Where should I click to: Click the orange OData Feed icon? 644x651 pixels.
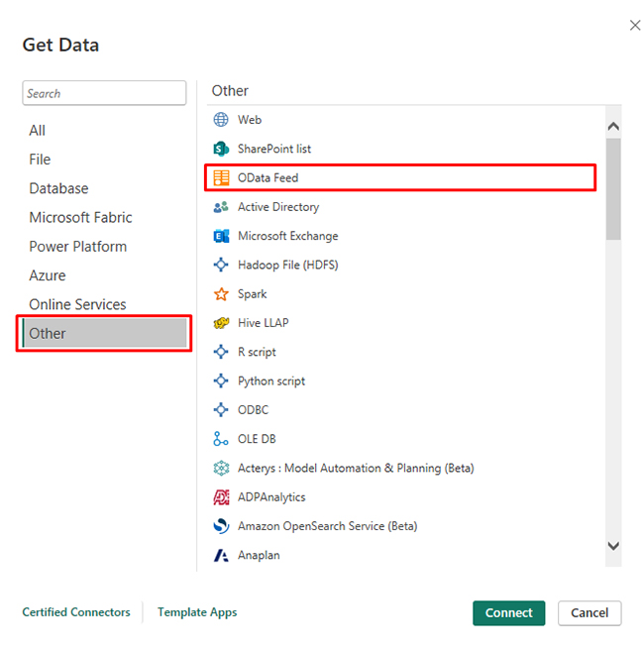tap(221, 177)
